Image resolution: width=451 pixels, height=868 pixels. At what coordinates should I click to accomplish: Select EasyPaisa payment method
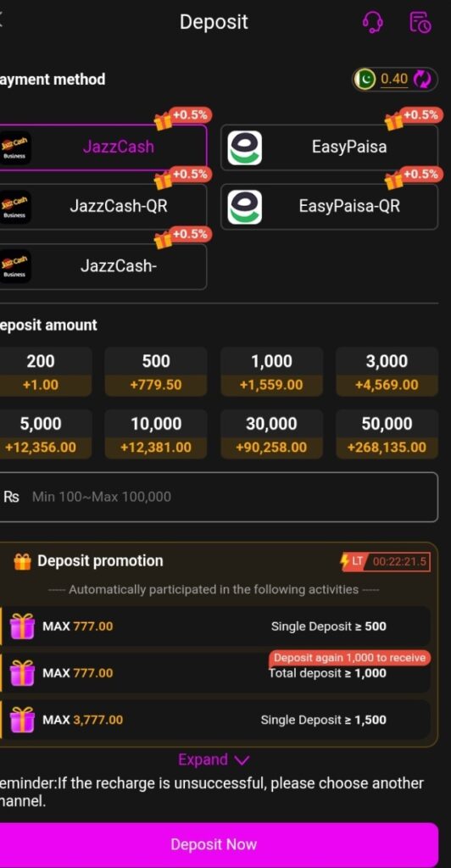[329, 147]
